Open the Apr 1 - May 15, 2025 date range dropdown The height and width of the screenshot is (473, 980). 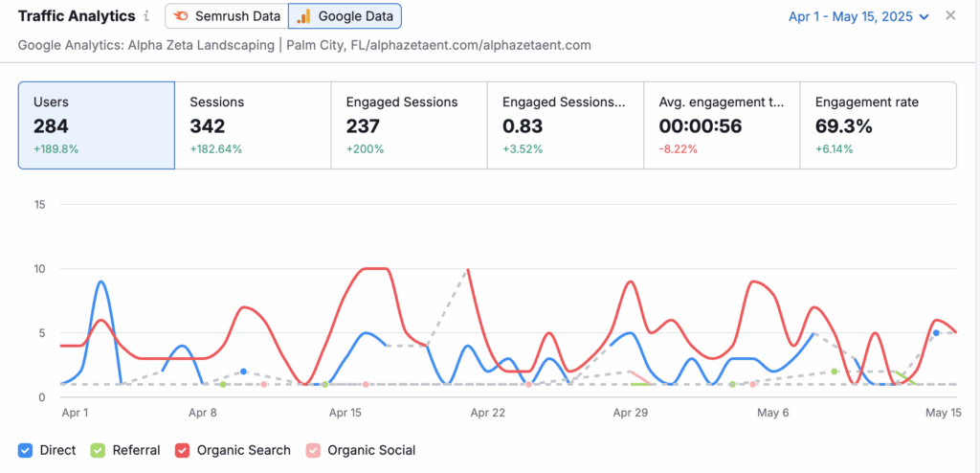pyautogui.click(x=853, y=16)
